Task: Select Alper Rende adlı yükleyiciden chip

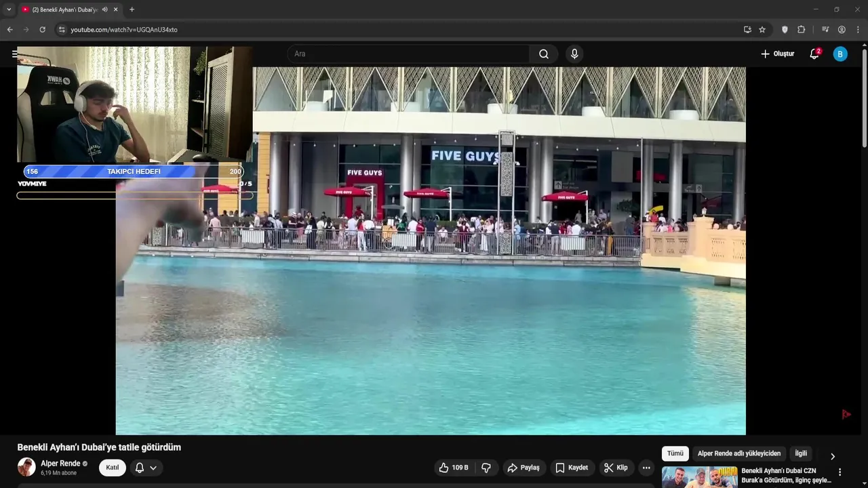Action: (x=739, y=453)
